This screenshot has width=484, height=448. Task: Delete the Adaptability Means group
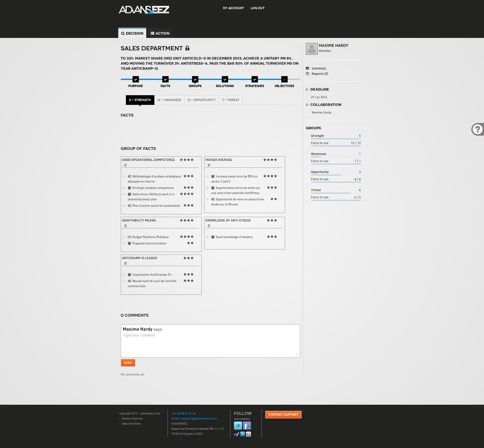click(x=125, y=226)
